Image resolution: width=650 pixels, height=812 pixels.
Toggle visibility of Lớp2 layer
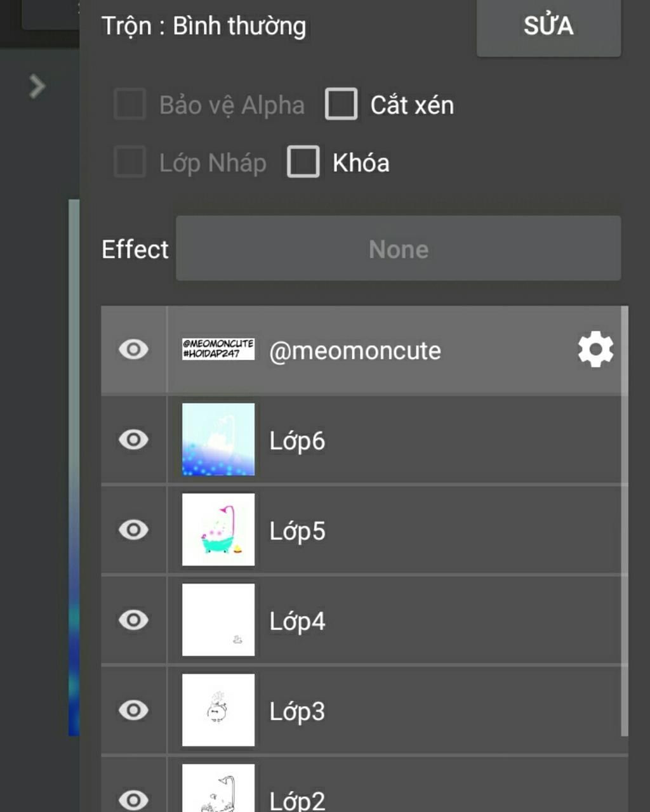click(133, 799)
